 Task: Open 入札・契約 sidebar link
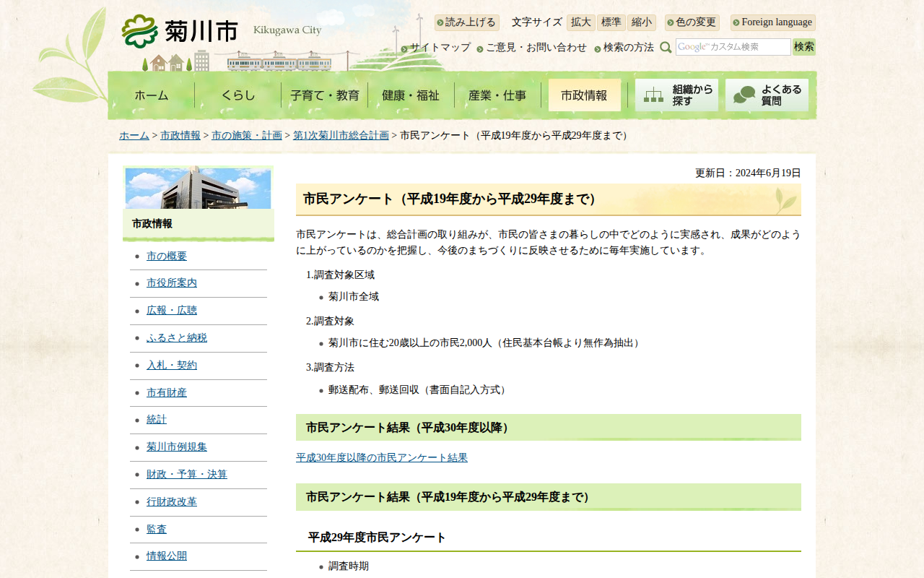pos(172,366)
